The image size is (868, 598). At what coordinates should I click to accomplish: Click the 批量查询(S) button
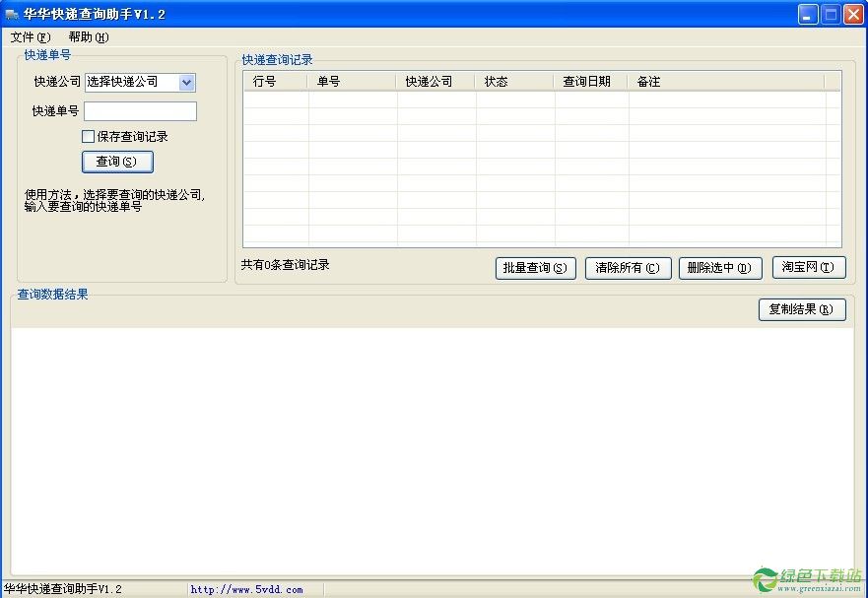point(535,268)
